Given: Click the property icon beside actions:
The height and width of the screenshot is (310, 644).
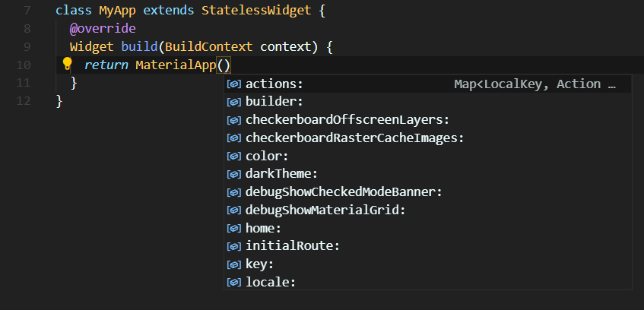Looking at the screenshot, I should coord(233,84).
